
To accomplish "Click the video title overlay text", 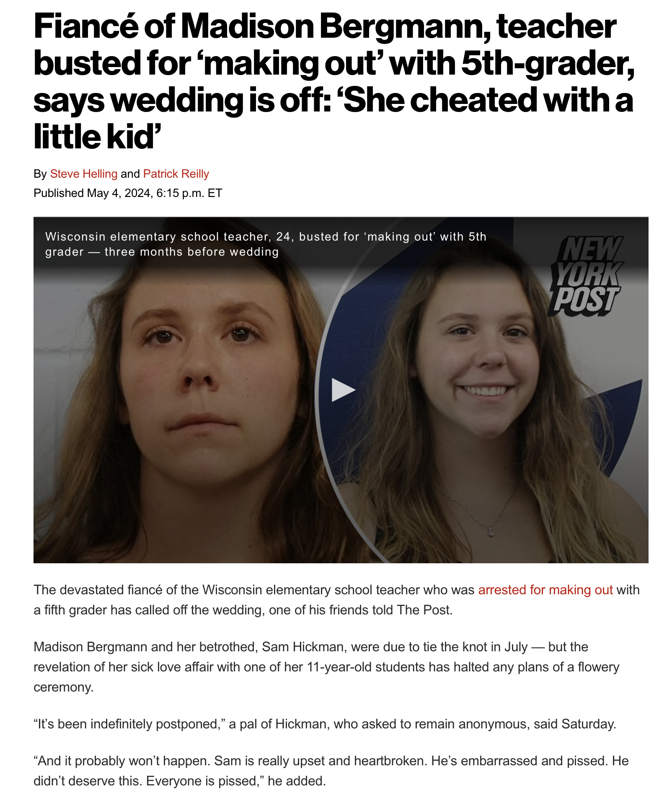I will (x=266, y=244).
